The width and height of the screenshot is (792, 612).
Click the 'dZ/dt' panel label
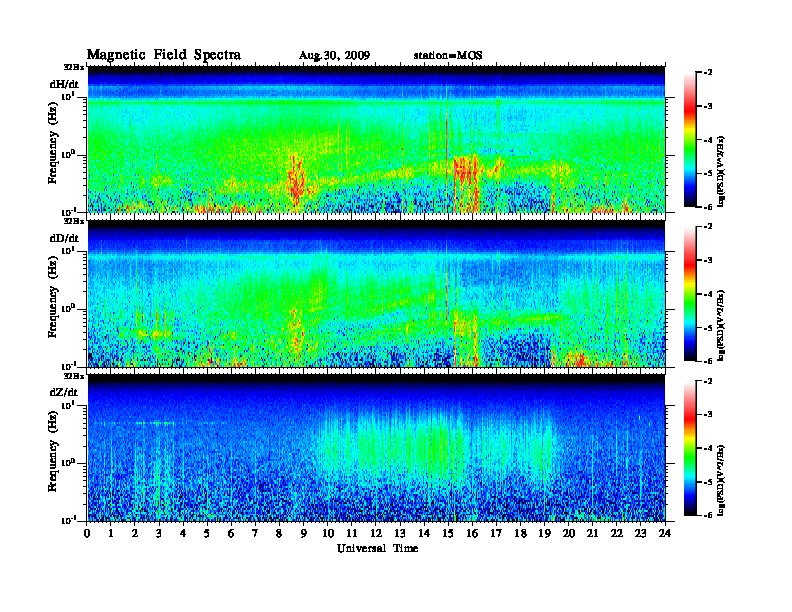click(64, 392)
